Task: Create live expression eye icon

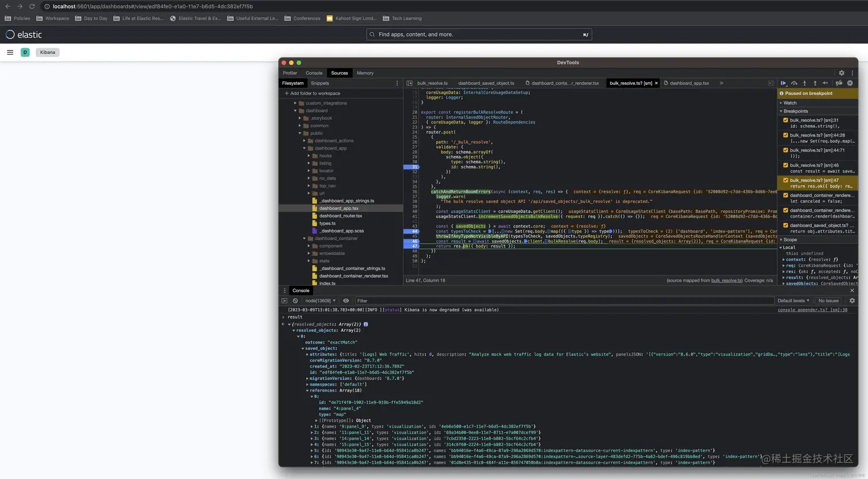Action: coord(346,301)
